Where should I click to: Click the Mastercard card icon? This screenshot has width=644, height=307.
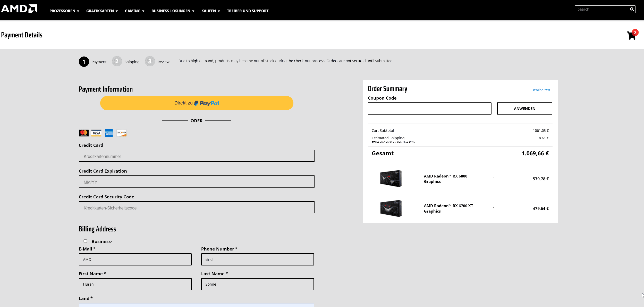(84, 133)
